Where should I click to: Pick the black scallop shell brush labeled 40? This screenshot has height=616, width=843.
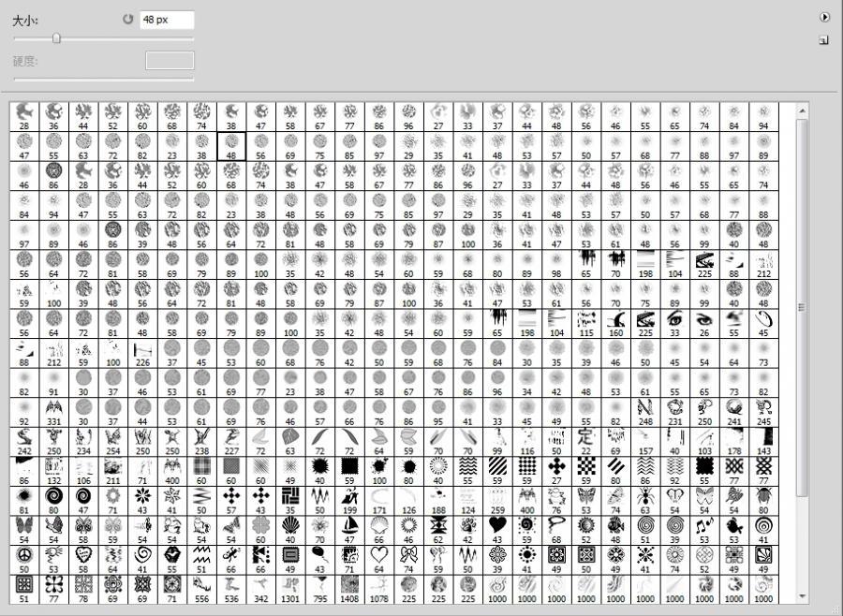pos(290,531)
